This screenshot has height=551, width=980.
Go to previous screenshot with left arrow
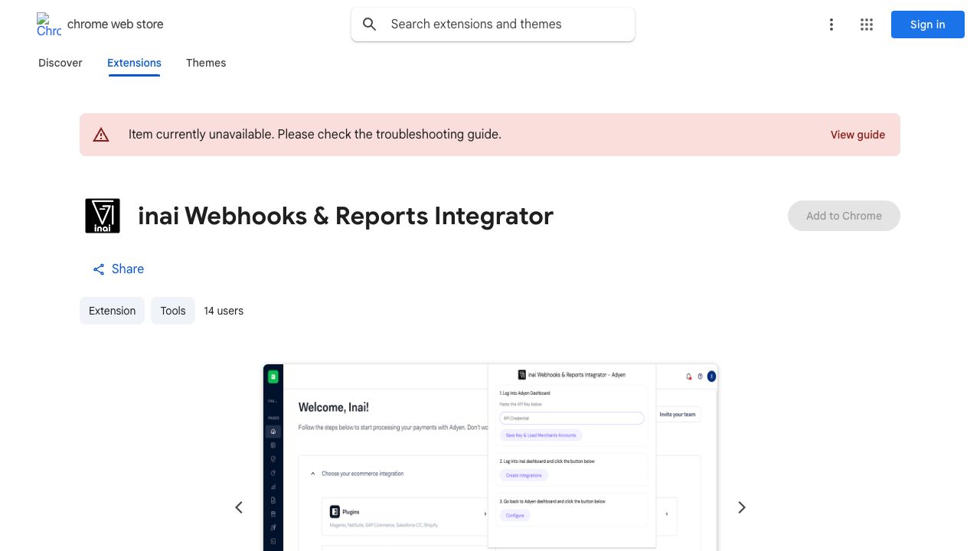pos(239,507)
